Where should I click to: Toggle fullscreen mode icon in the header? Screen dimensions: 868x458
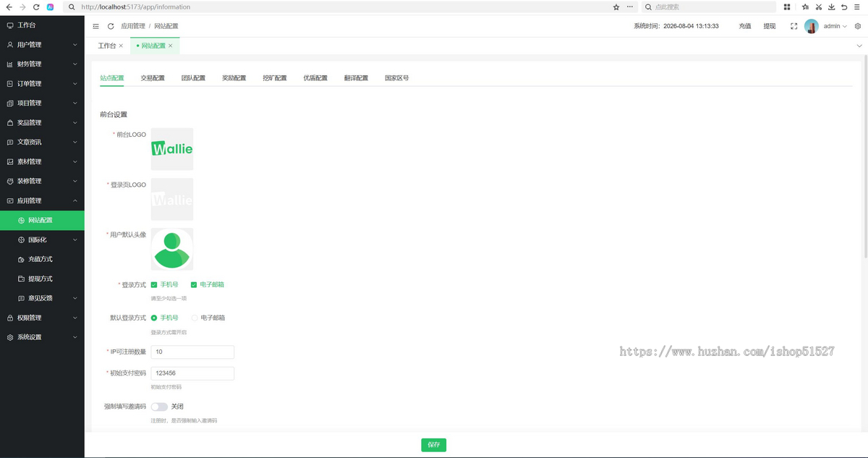(x=793, y=26)
